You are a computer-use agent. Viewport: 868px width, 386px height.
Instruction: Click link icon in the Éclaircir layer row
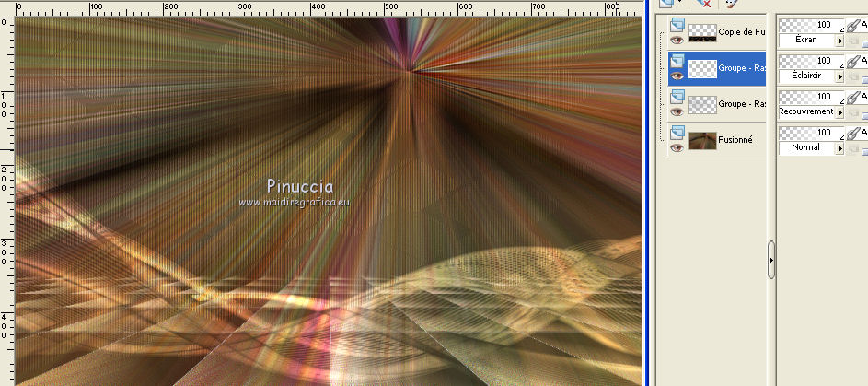coord(853,62)
